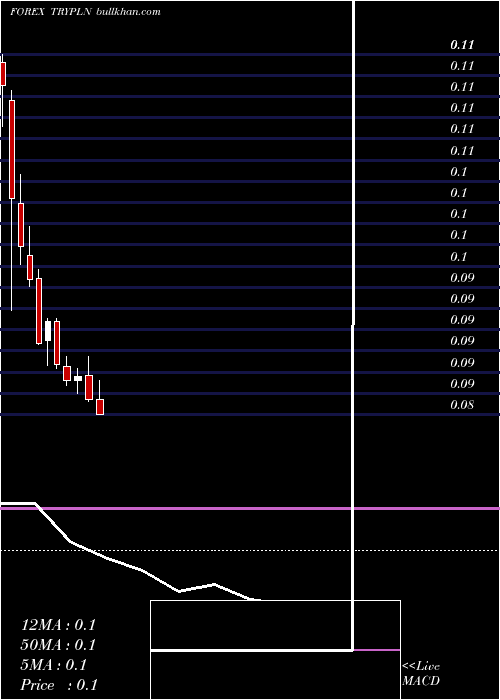Click the small white doji candlestick
Viewport: 500px width, 700px height.
(78, 379)
